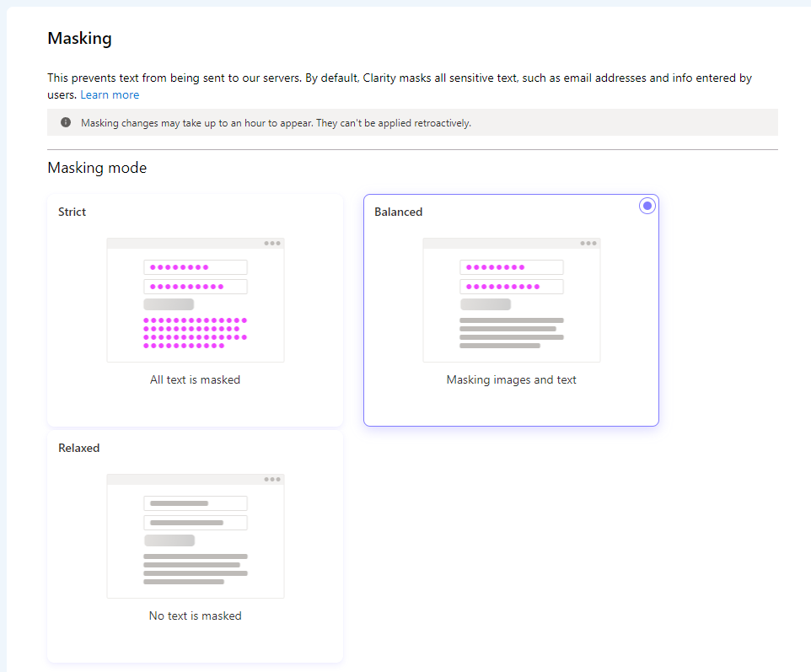Click the masking changes notice text

(x=276, y=123)
